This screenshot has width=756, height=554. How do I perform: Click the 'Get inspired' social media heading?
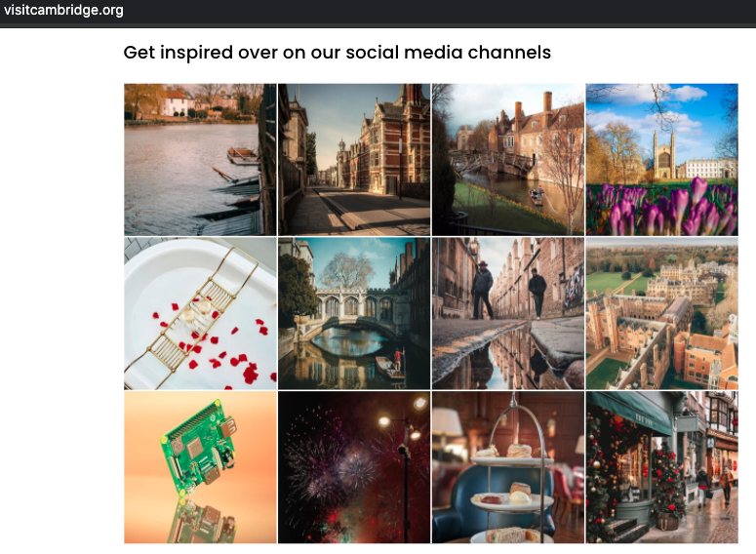tap(337, 52)
